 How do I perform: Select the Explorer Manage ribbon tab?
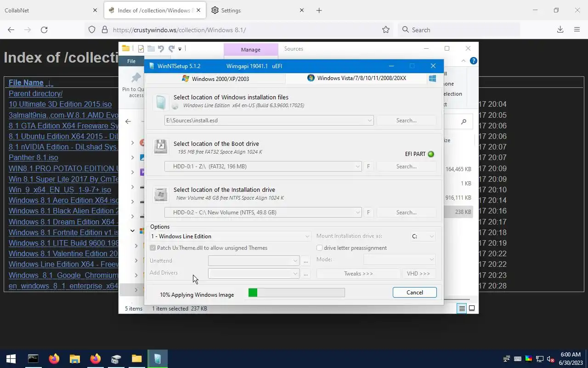[251, 49]
